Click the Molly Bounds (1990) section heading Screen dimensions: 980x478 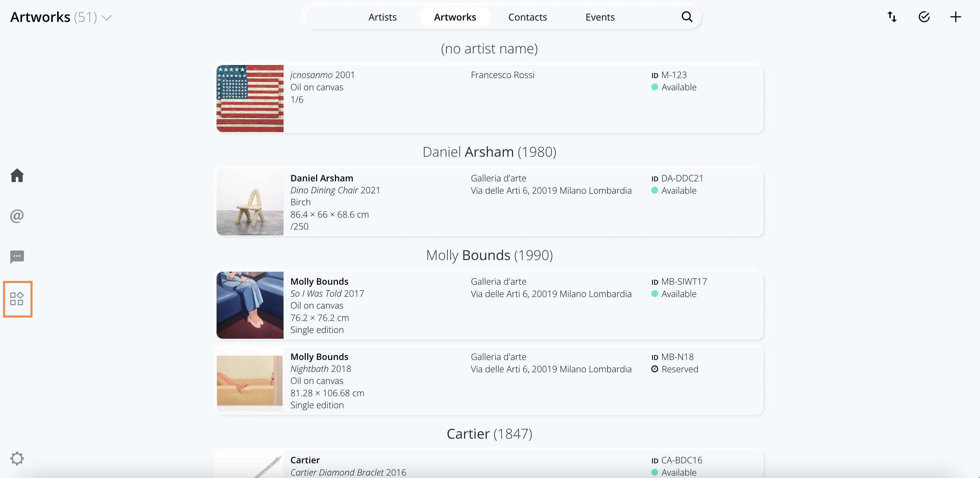[x=489, y=255]
